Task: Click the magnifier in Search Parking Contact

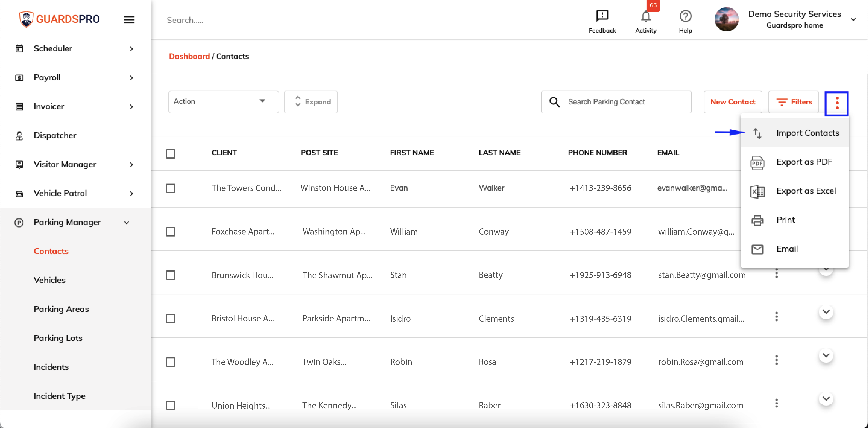Action: coord(554,102)
